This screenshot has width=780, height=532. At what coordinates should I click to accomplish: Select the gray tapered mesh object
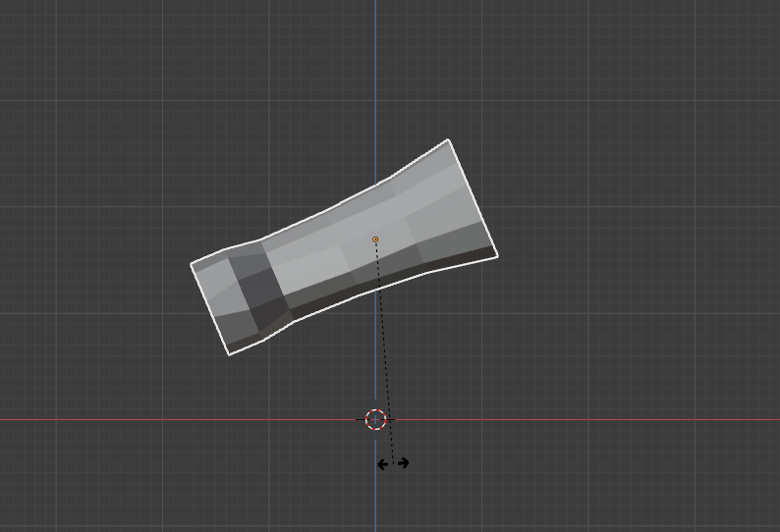click(343, 247)
